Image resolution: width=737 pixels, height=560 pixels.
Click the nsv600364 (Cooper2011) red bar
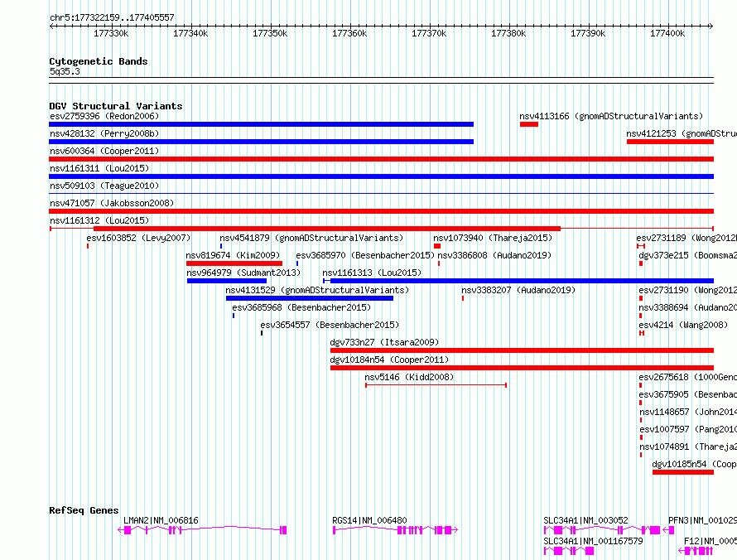click(x=381, y=159)
